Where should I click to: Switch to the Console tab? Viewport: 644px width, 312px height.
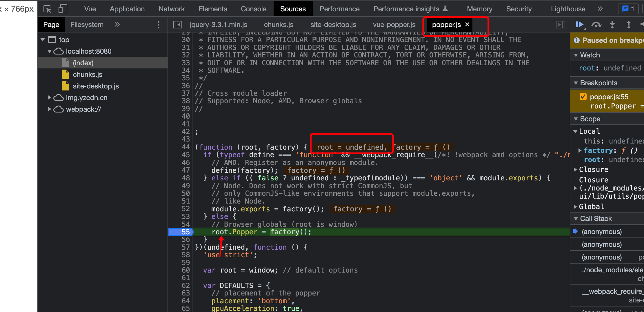click(254, 9)
